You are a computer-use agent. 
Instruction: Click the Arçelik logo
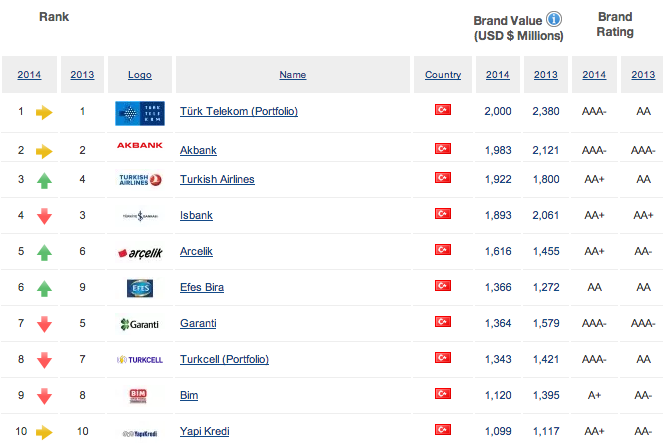click(x=140, y=253)
